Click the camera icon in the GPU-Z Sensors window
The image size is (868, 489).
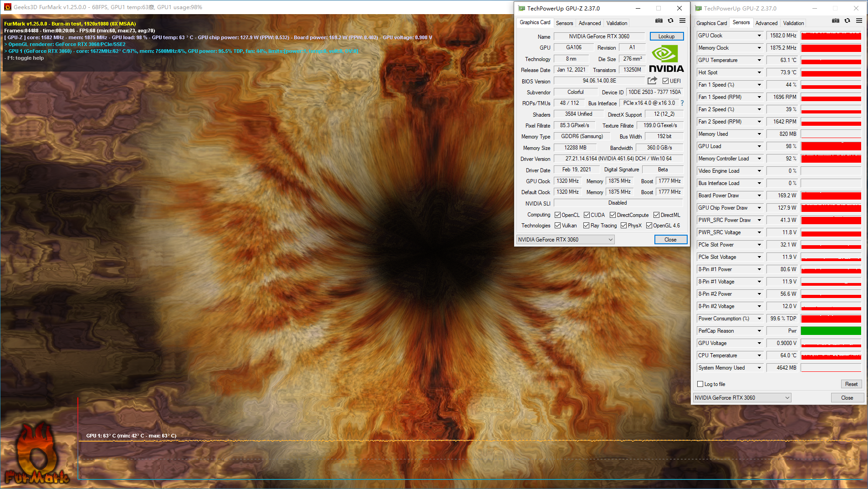[836, 21]
